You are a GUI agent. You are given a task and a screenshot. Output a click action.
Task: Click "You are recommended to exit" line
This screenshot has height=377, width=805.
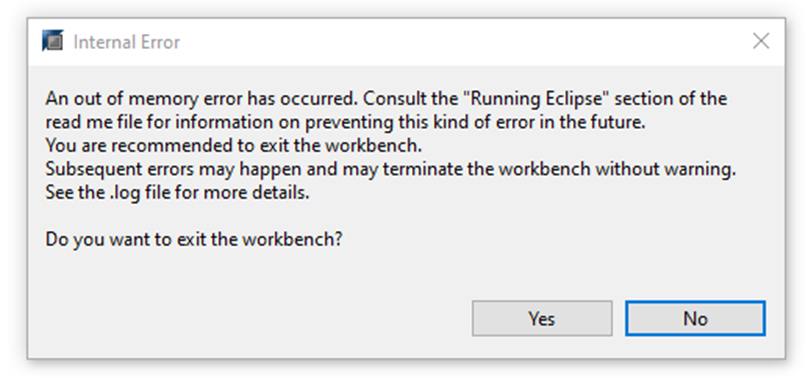click(234, 146)
